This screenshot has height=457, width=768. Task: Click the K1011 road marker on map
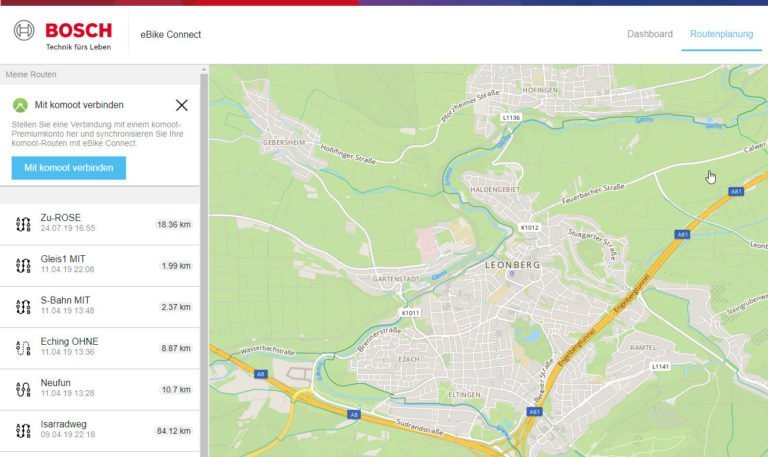pos(410,313)
